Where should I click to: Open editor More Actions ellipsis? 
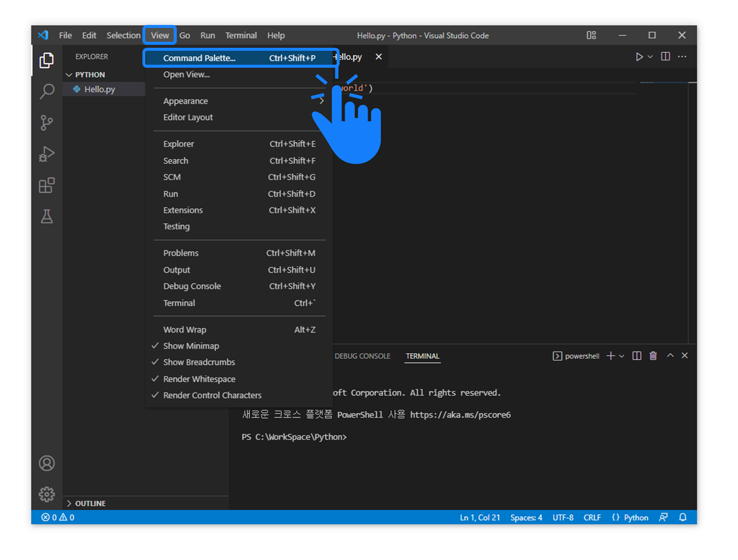pyautogui.click(x=682, y=56)
